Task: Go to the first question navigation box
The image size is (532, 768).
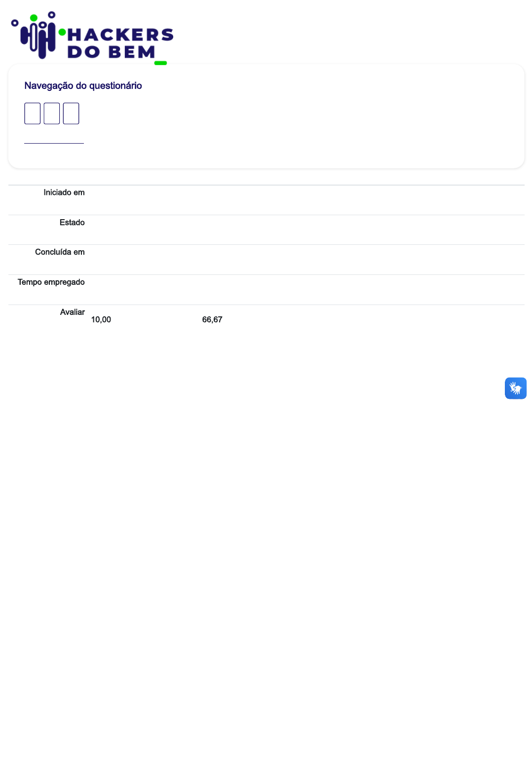Action: (33, 114)
